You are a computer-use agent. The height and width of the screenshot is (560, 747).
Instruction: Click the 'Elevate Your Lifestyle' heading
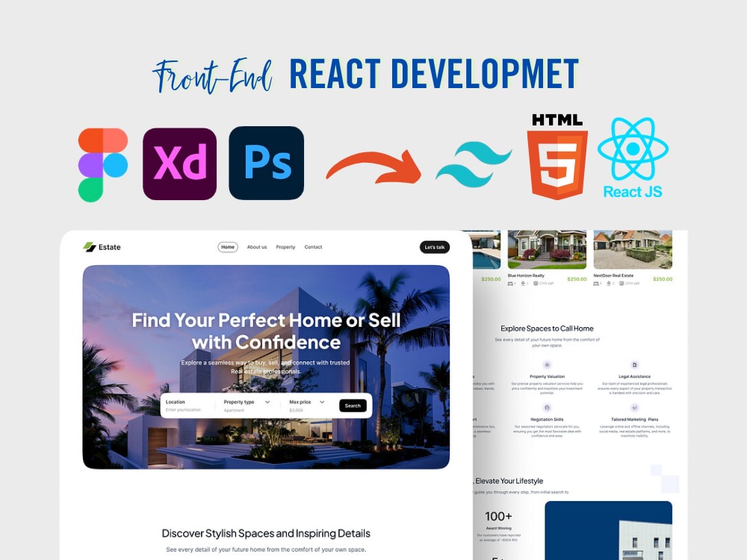click(509, 481)
